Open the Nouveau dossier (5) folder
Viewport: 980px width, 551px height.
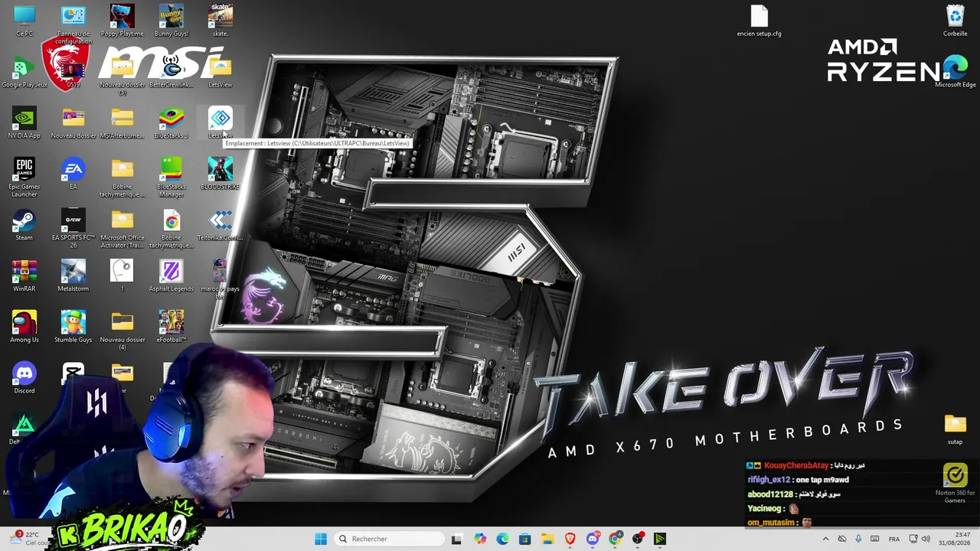[x=122, y=76]
